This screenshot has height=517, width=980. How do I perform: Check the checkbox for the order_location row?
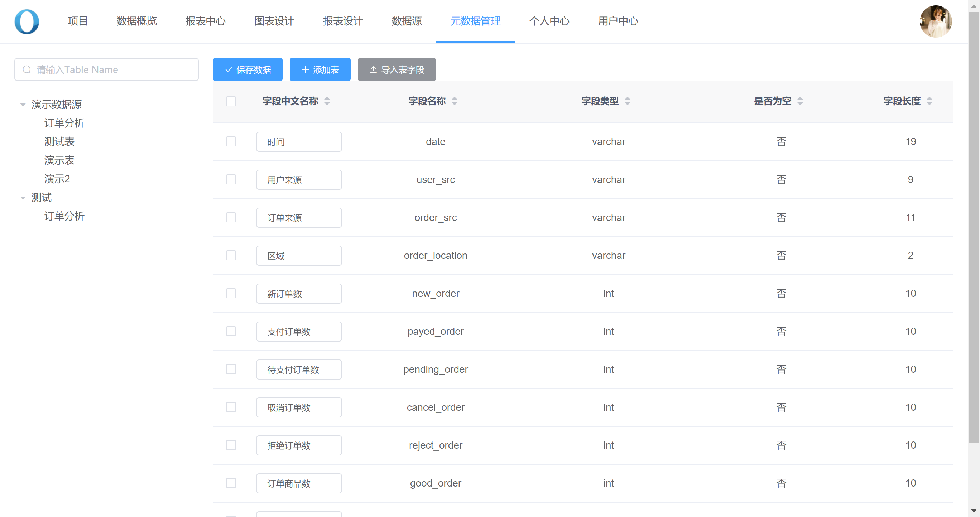coord(231,256)
